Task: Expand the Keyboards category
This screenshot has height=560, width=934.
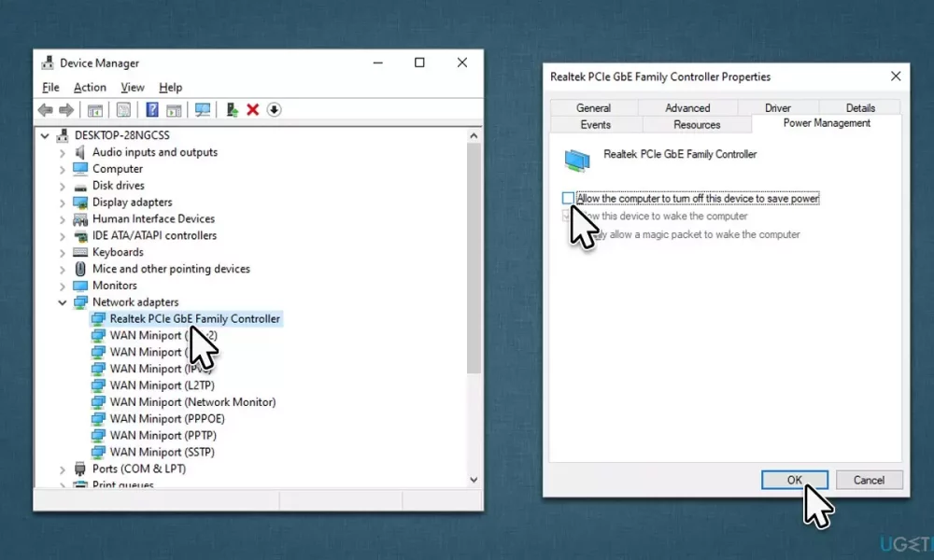Action: click(62, 253)
